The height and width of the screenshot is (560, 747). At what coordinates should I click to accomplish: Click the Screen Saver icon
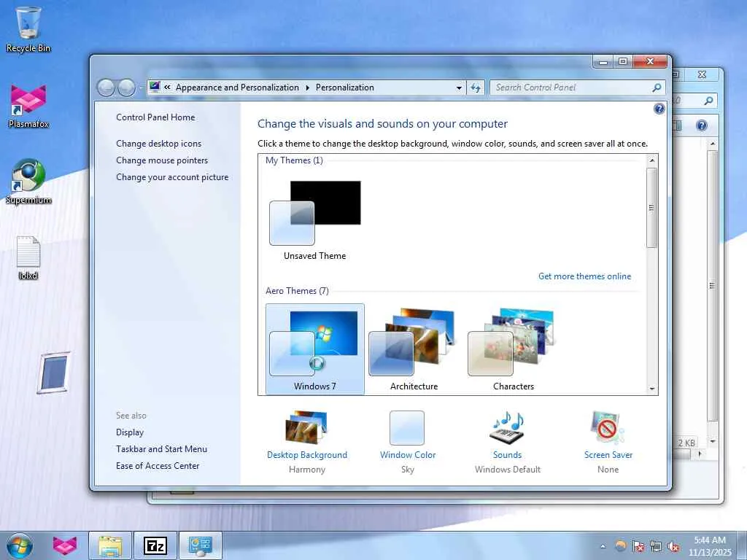pyautogui.click(x=608, y=427)
